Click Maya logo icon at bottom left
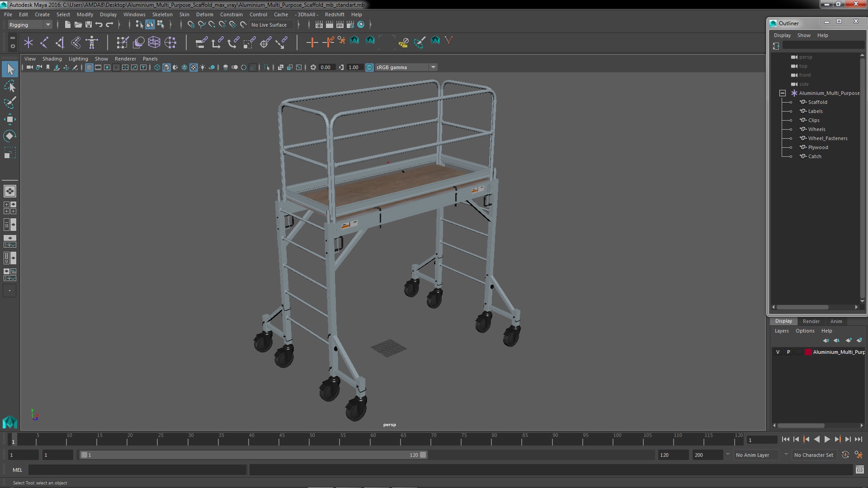868x488 pixels. (10, 422)
